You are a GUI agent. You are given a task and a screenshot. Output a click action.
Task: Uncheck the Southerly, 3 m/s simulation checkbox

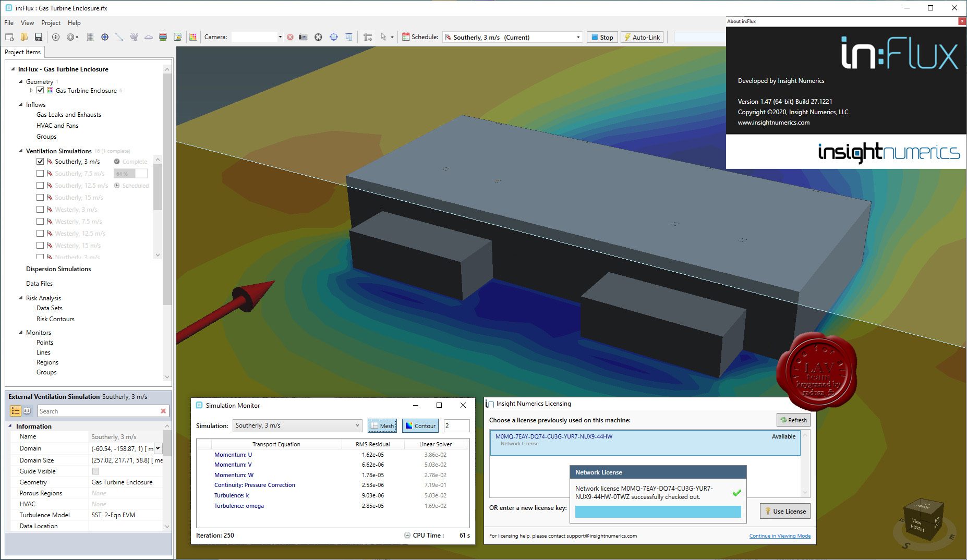(40, 162)
